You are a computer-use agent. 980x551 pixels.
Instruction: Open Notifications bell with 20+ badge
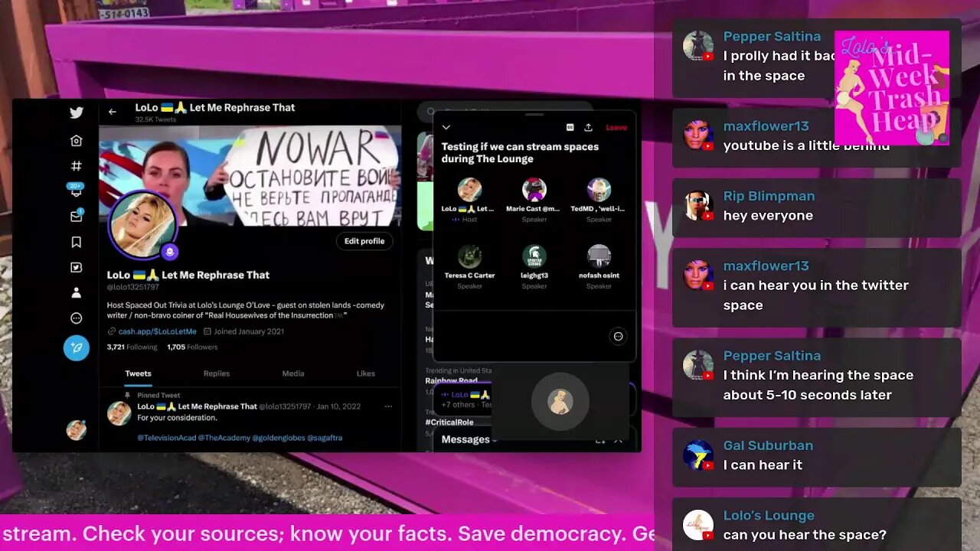(x=77, y=191)
